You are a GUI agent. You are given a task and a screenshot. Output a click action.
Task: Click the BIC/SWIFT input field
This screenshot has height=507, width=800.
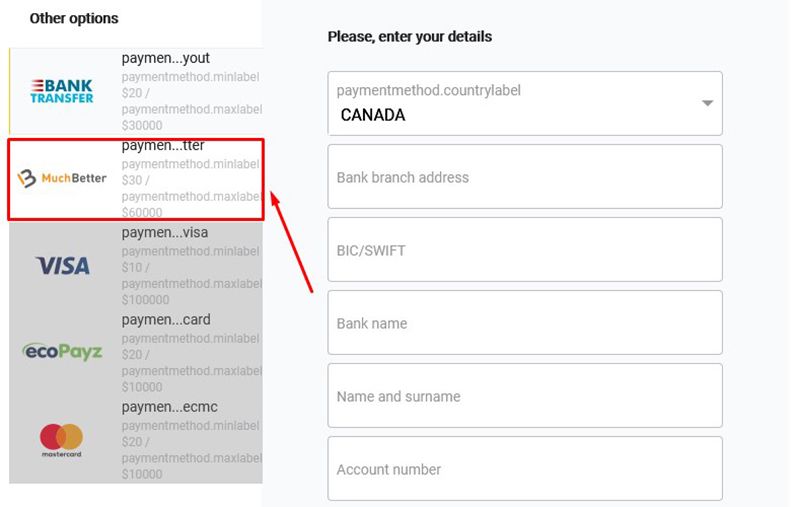(524, 250)
